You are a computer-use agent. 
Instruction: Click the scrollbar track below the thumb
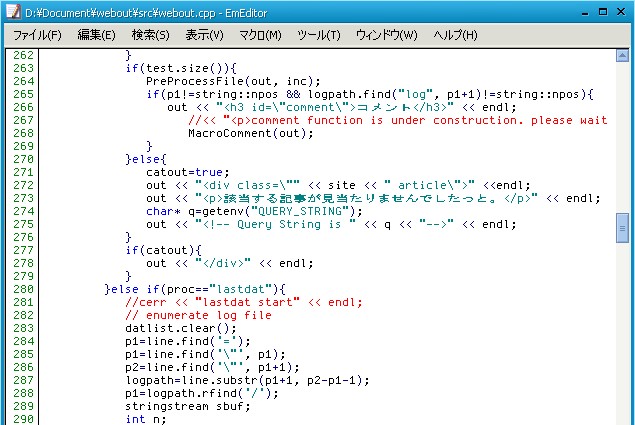[x=622, y=330]
